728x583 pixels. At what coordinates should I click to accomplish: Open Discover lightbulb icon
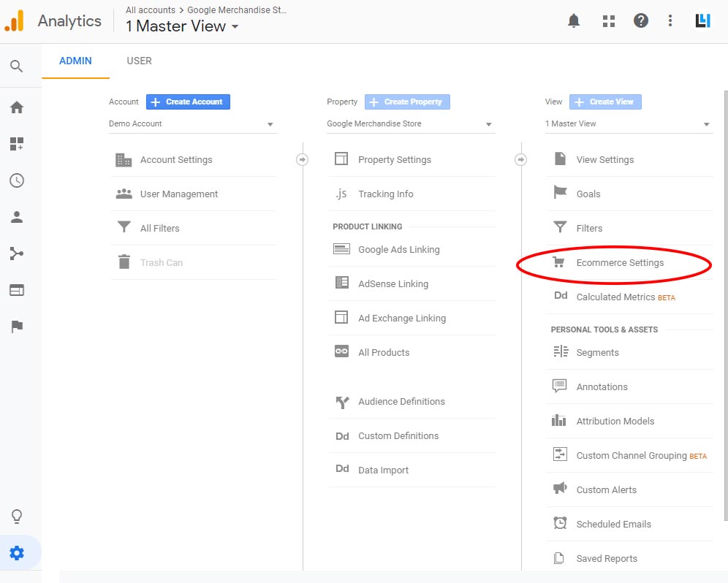click(16, 517)
